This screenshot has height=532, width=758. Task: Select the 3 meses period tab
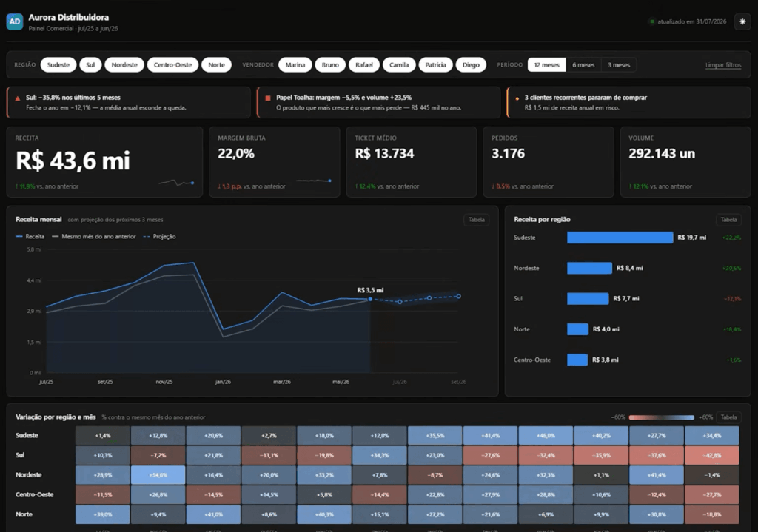click(619, 65)
